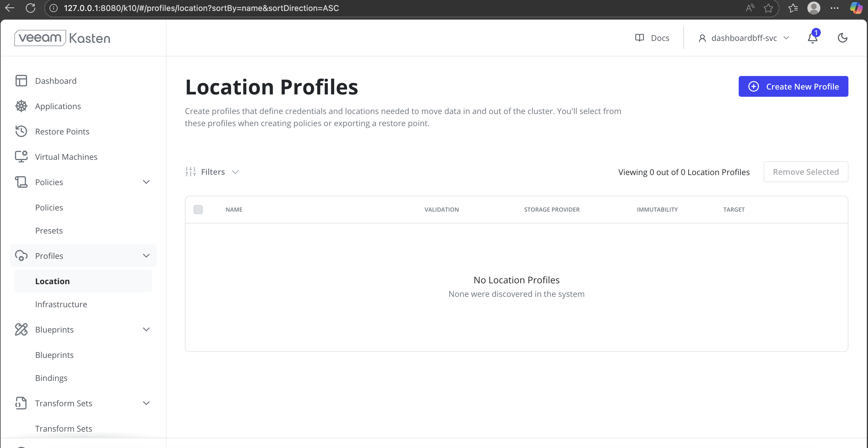Click the Transform Sets file icon
This screenshot has width=868, height=448.
(x=21, y=403)
